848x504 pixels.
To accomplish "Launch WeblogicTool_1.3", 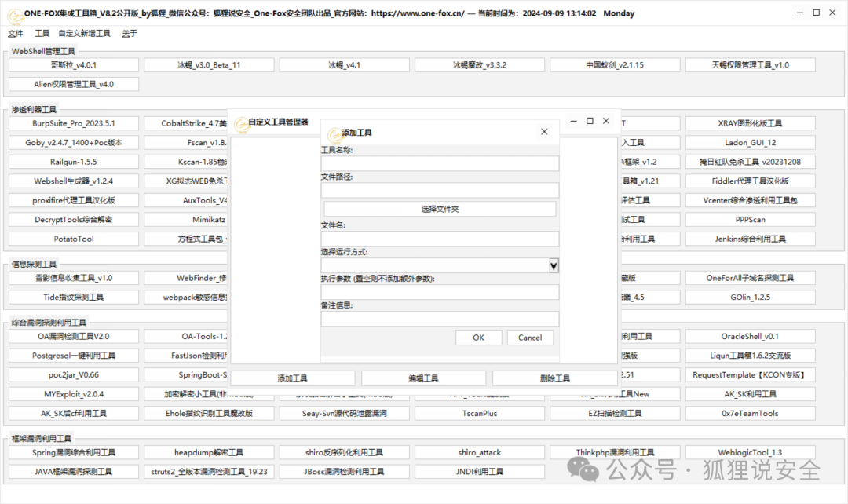I will [x=750, y=453].
